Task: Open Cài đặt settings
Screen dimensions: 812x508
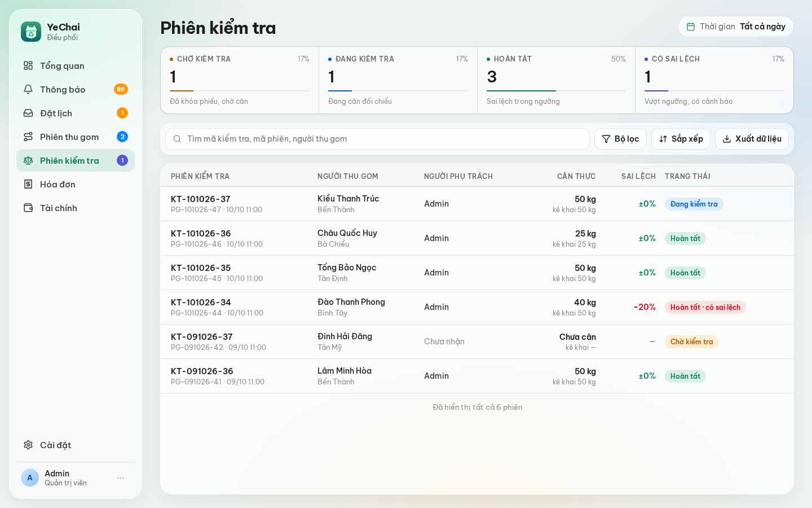Action: tap(76, 445)
